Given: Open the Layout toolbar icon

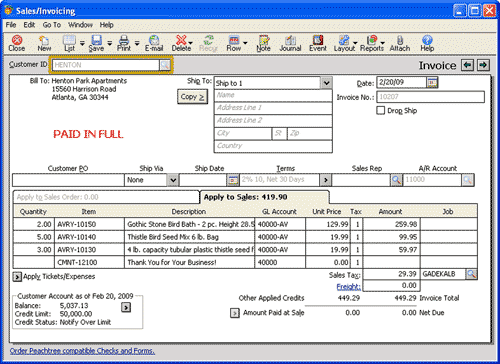Looking at the screenshot, I should coord(344,43).
